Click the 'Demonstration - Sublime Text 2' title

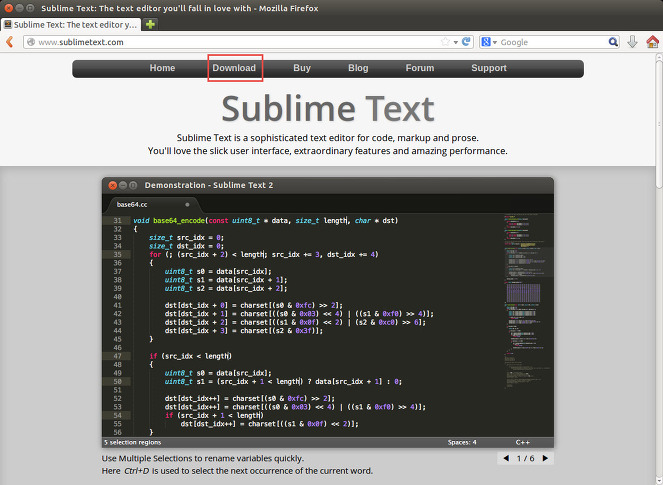click(x=209, y=185)
